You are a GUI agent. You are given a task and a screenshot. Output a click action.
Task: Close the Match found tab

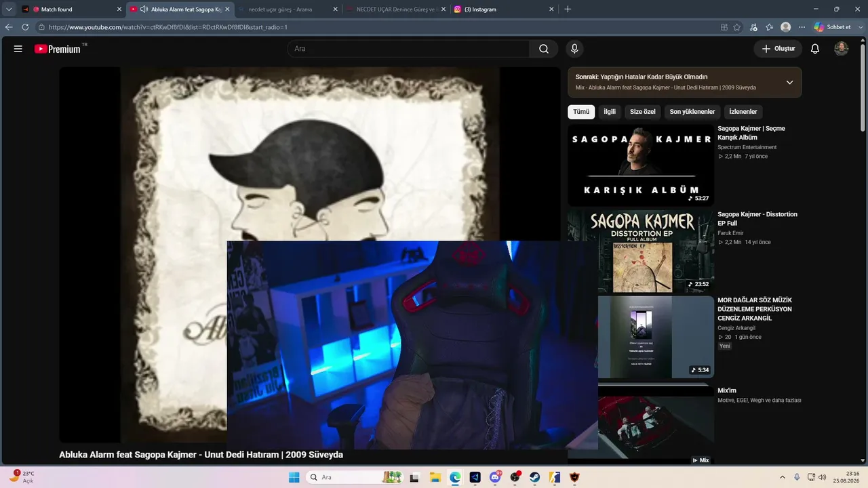click(119, 9)
